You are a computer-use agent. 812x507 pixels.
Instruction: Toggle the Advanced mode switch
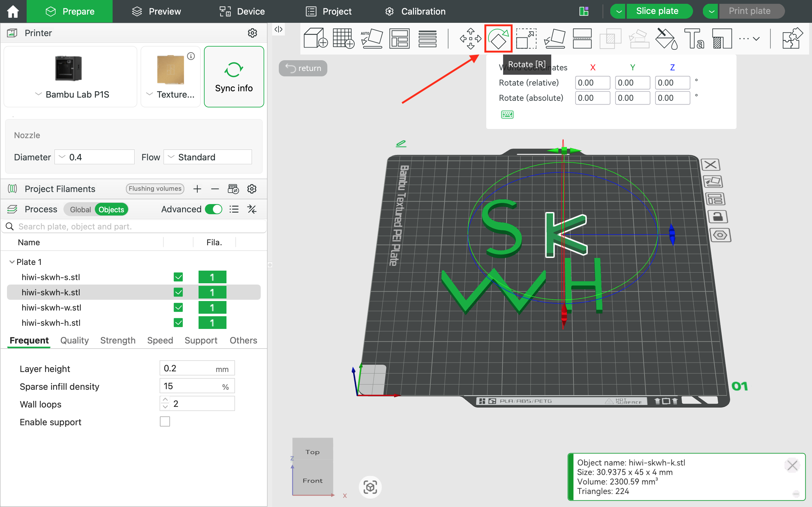(214, 209)
